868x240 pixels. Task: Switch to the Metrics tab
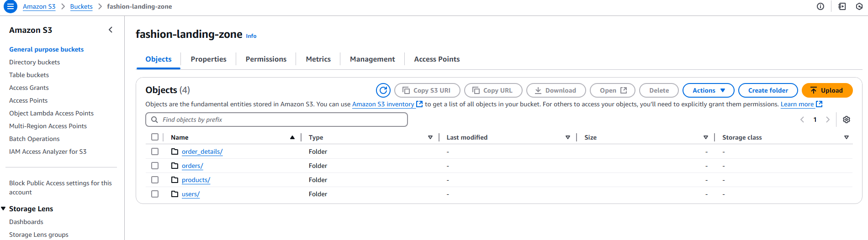[318, 59]
